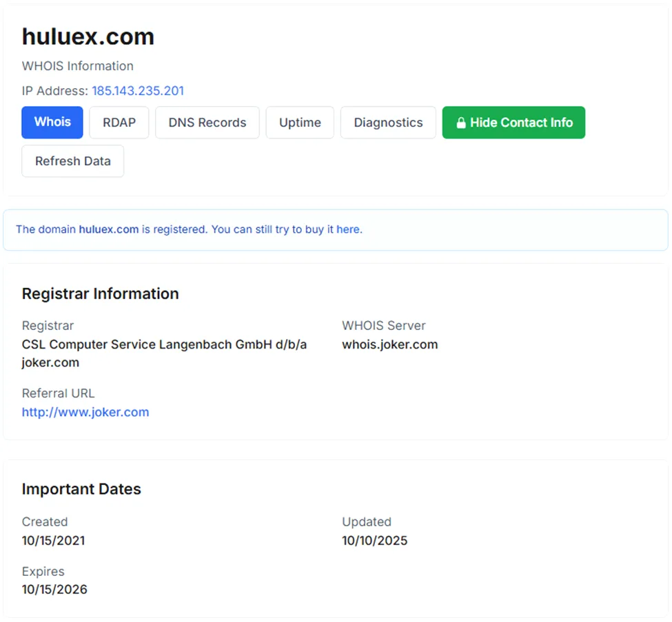Screen dimensions: 672x622
Task: Click the lock icon on Hide Contact Info
Action: (460, 123)
